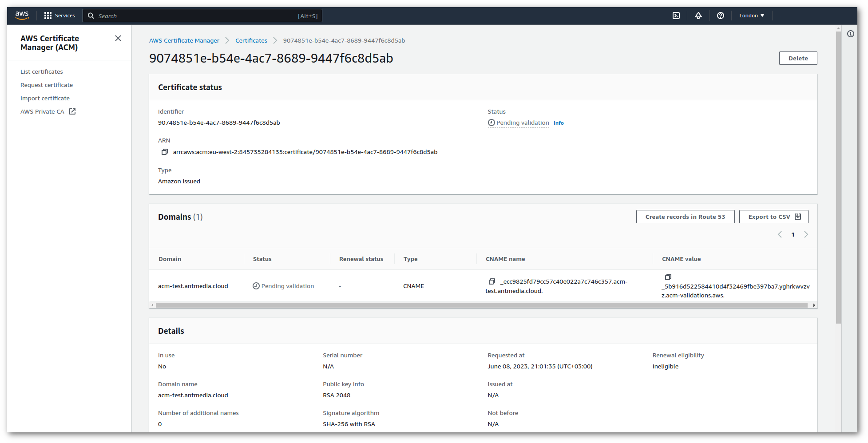Open the help question mark menu

(x=721, y=16)
